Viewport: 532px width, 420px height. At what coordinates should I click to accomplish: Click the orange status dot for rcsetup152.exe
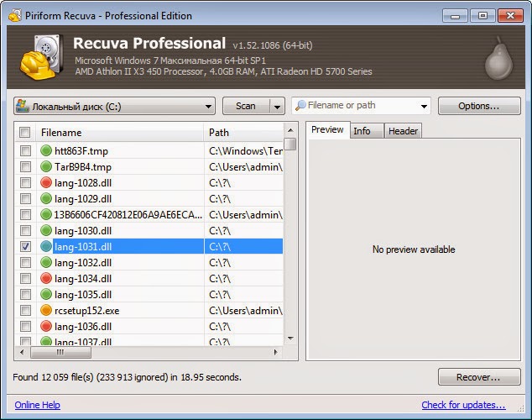click(x=46, y=310)
